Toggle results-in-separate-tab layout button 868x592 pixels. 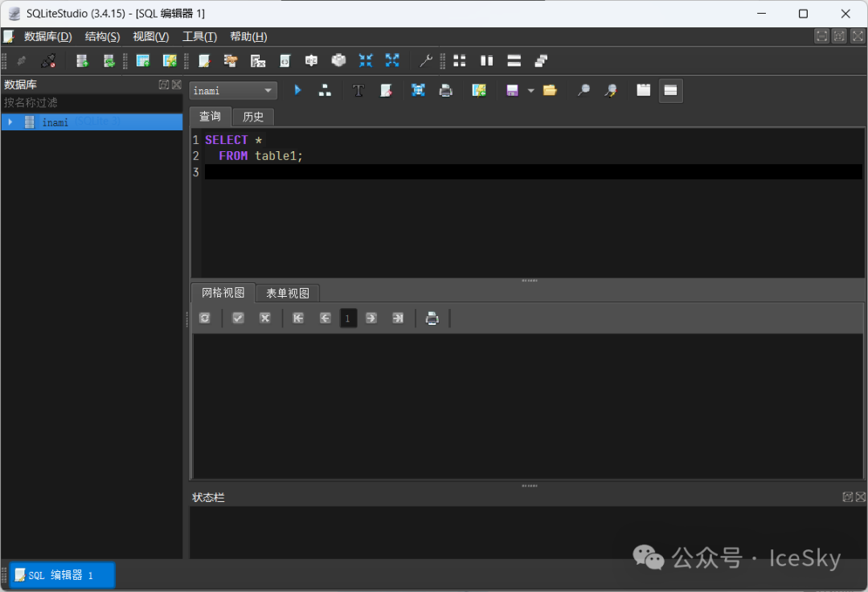(643, 91)
